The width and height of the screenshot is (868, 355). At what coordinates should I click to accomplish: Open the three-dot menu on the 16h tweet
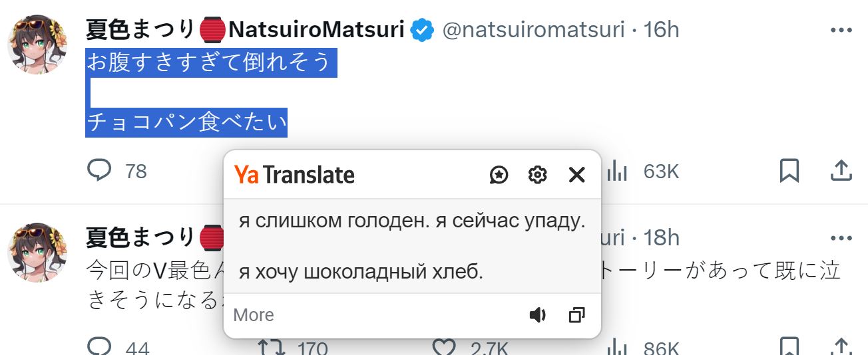point(841,31)
